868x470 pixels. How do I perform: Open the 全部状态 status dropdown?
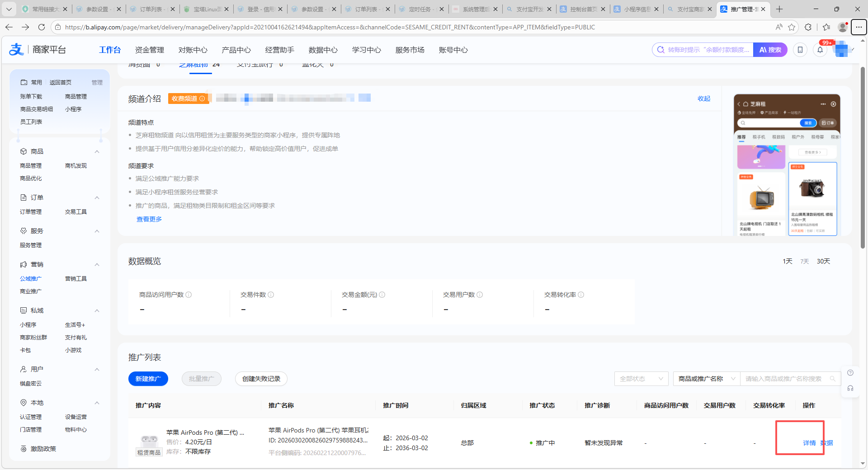click(641, 379)
